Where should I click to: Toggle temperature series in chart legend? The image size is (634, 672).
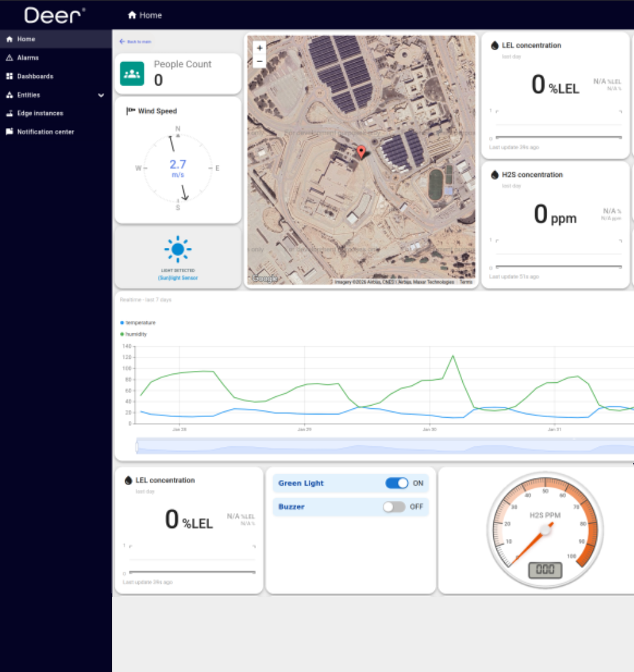138,323
